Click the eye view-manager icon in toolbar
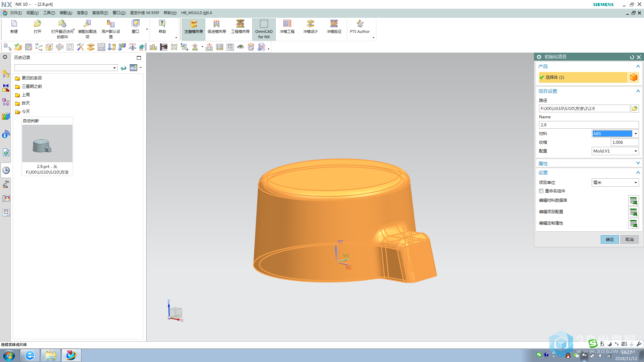 (x=240, y=47)
